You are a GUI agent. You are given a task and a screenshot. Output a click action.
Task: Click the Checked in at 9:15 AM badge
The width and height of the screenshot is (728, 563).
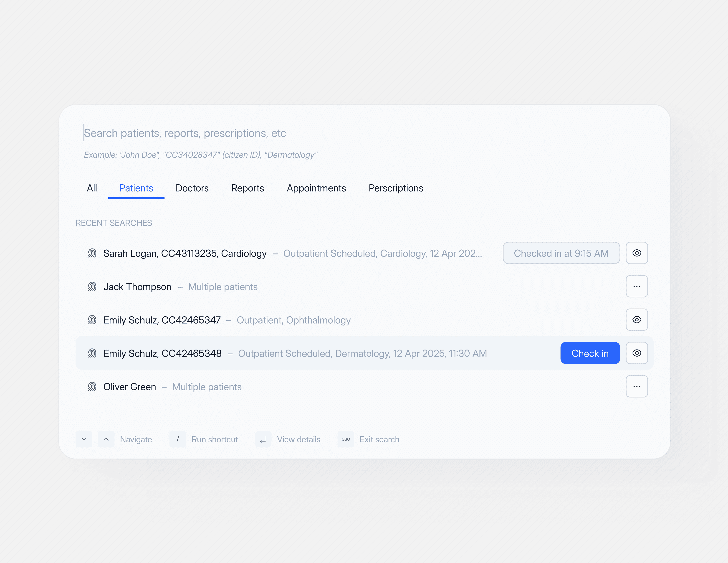pyautogui.click(x=561, y=253)
